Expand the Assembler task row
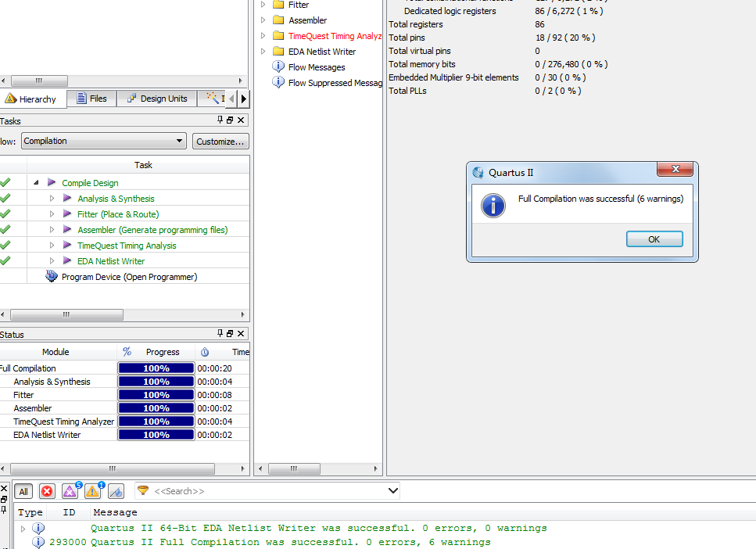 pos(52,230)
